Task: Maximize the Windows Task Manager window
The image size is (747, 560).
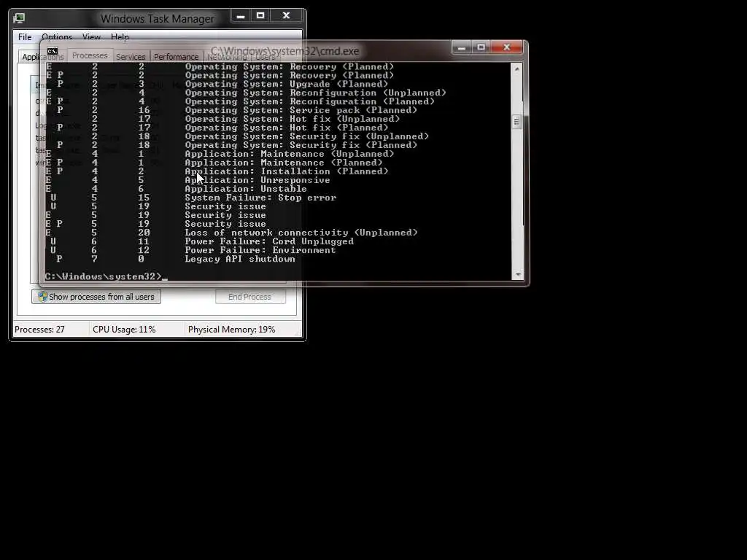Action: click(x=260, y=16)
